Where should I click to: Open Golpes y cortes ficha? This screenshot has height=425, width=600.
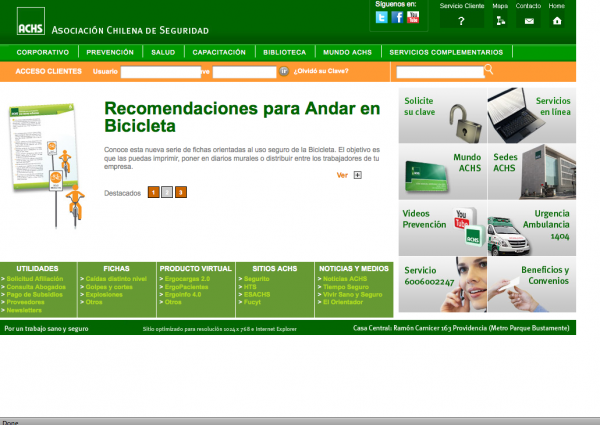pyautogui.click(x=109, y=287)
